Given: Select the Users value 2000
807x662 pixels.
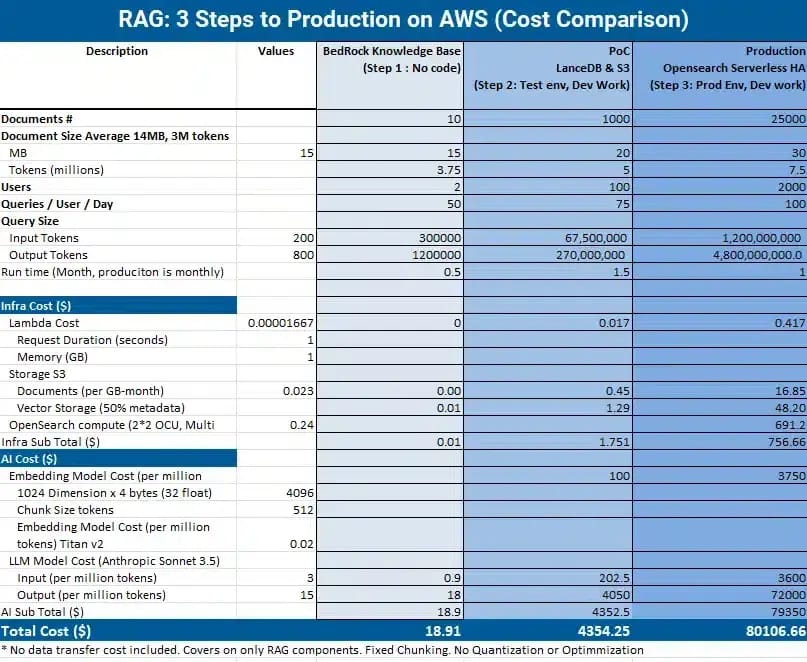Looking at the screenshot, I should (792, 187).
